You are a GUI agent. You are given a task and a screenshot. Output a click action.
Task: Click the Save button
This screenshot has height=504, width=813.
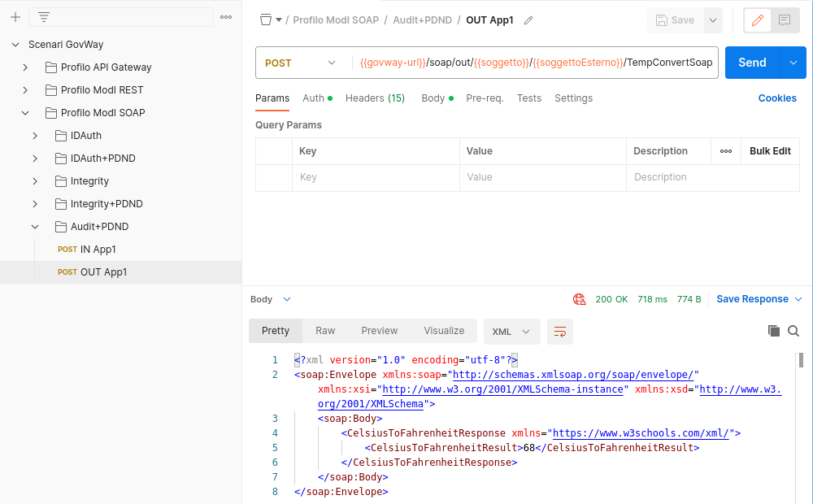[675, 20]
